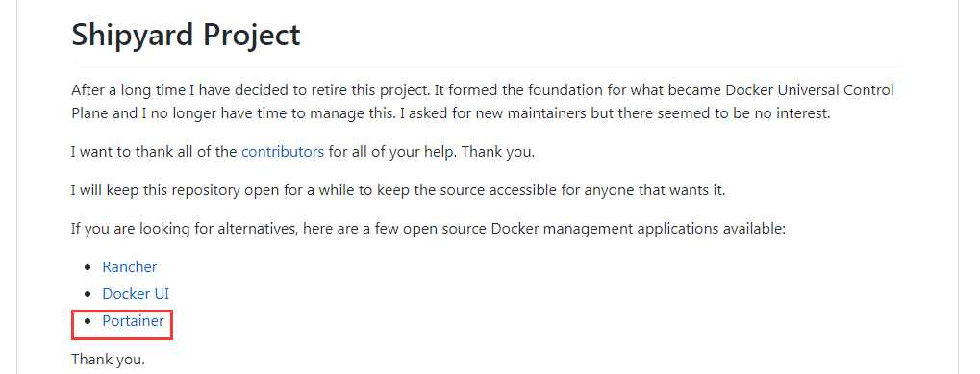Click the bullet point before Docker UI
The width and height of the screenshot is (980, 374).
point(88,295)
